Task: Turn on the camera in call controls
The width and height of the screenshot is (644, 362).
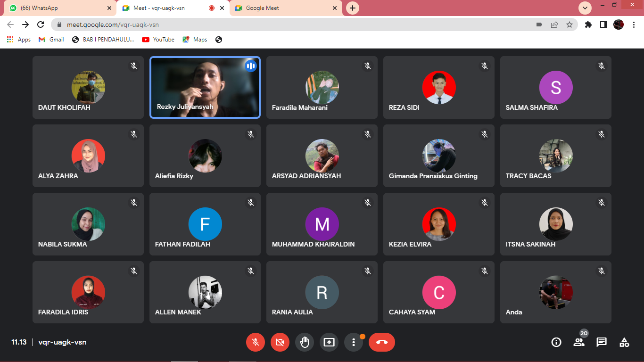Action: [280, 342]
